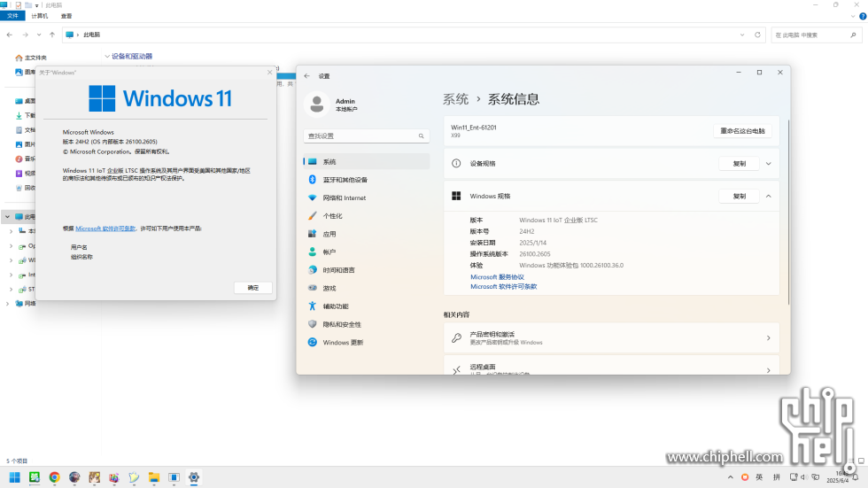Open File Explorer from the taskbar
Viewport: 868px width, 488px height.
154,477
